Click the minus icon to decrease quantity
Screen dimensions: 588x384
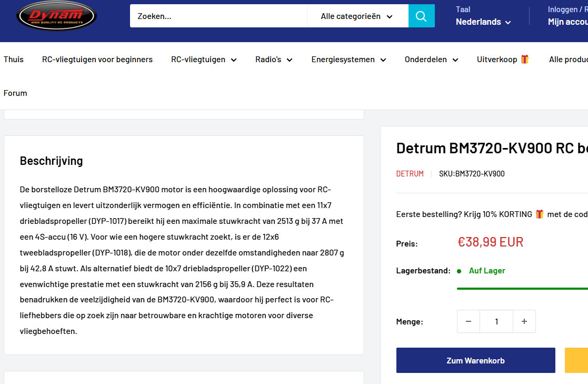click(469, 321)
